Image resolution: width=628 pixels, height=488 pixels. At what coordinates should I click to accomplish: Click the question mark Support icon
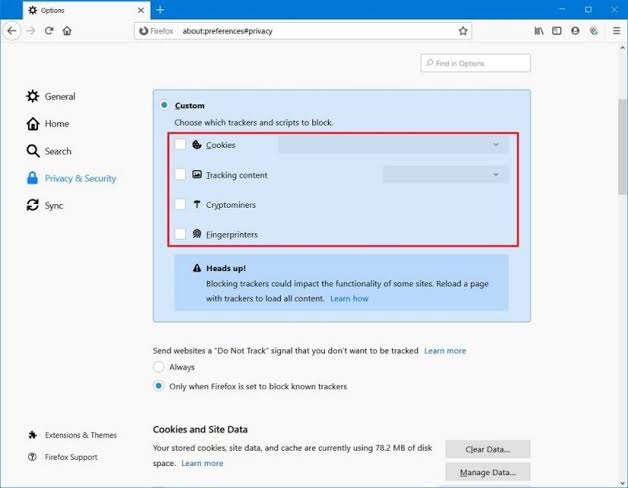coord(32,457)
